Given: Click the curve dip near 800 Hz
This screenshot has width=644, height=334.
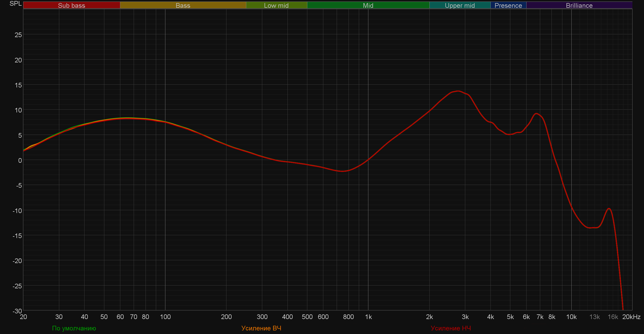Looking at the screenshot, I should point(343,171).
